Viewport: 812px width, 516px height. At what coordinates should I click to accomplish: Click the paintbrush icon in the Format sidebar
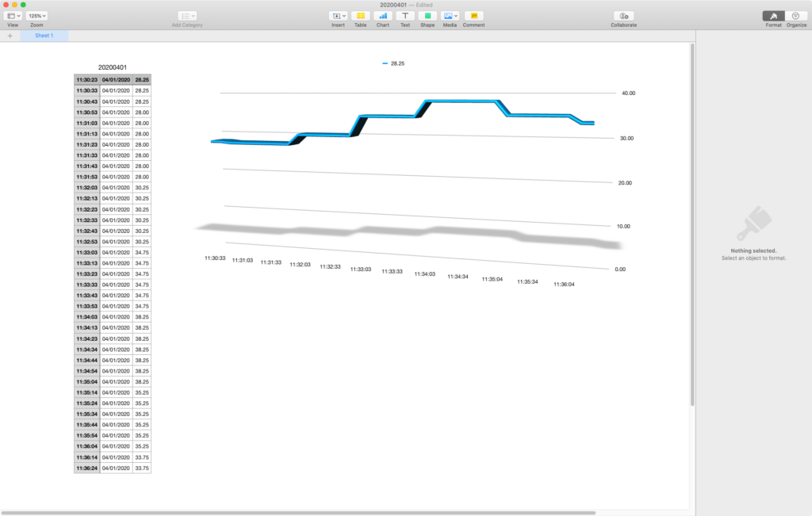(754, 224)
